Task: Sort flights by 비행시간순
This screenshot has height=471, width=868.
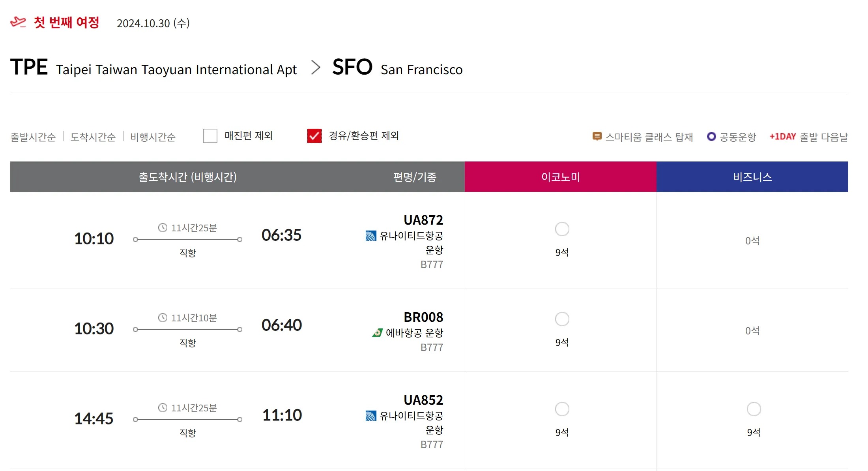Action: click(153, 137)
